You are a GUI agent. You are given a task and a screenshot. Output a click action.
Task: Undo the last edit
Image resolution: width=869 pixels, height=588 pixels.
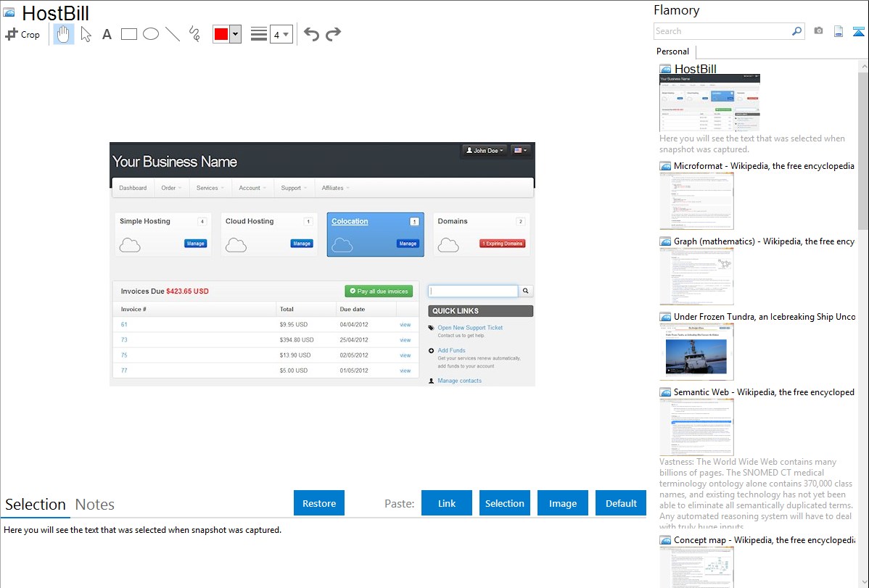click(x=311, y=34)
